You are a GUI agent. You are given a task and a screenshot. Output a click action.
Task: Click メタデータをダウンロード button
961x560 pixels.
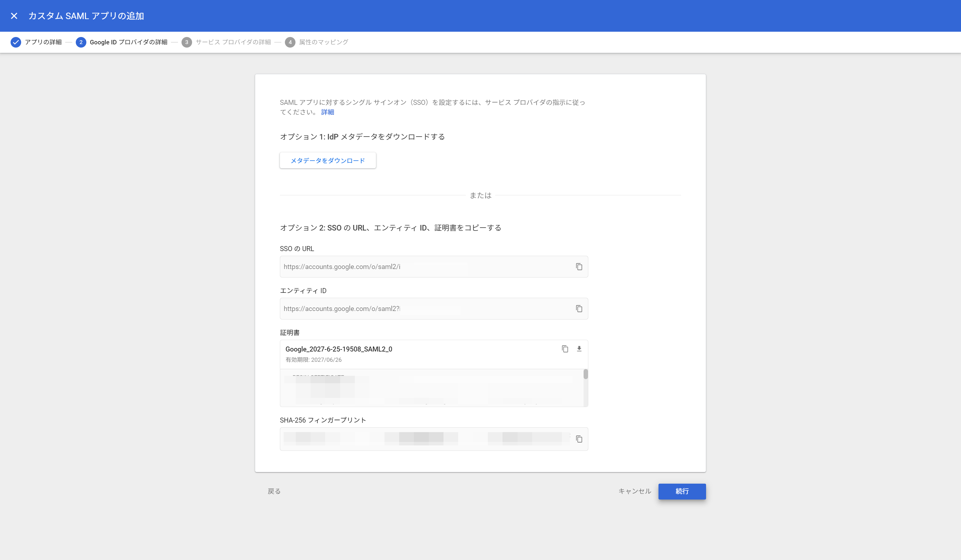[x=327, y=160]
